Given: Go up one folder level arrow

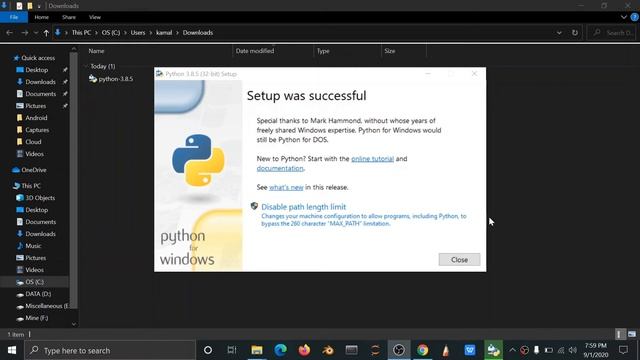Looking at the screenshot, I should [46, 33].
